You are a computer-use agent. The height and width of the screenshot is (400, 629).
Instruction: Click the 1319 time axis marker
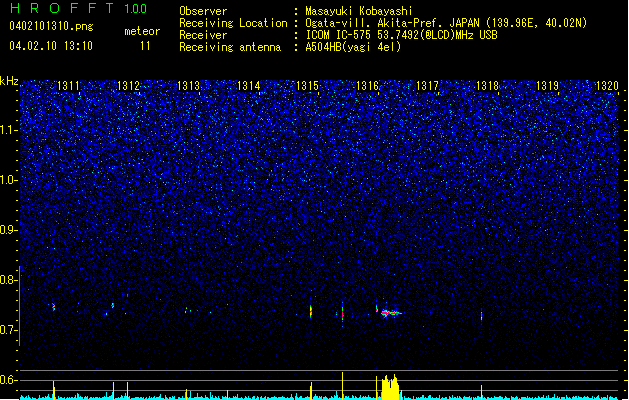pyautogui.click(x=548, y=86)
